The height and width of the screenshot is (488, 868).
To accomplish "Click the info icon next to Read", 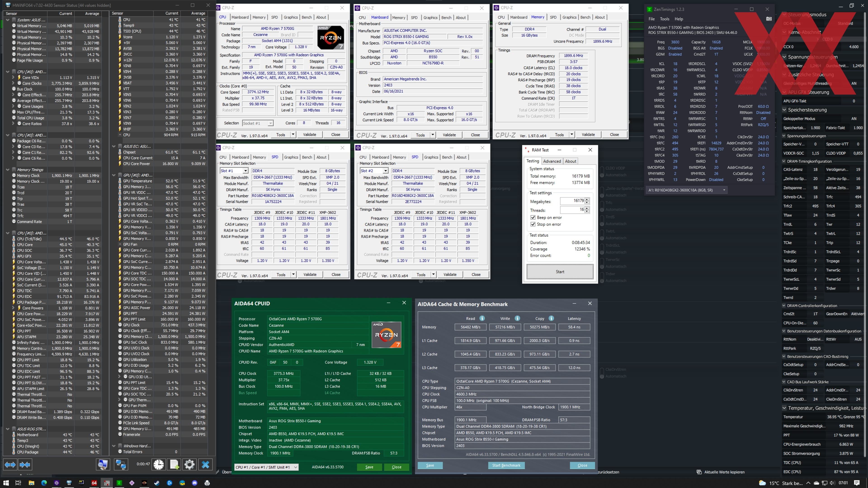I will (482, 318).
